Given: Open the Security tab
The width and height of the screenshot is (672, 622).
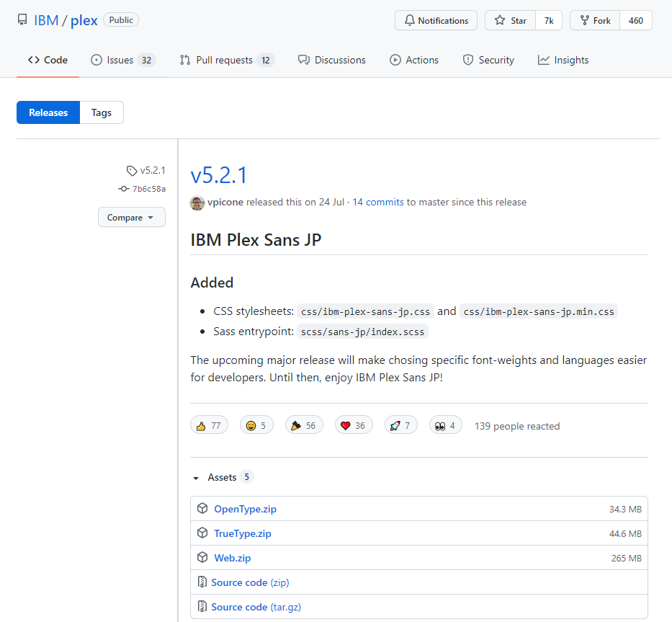Looking at the screenshot, I should [488, 60].
